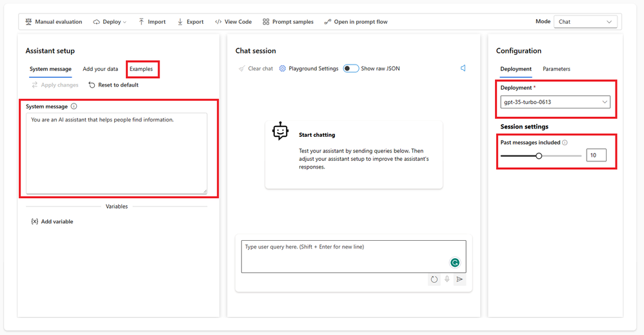Image resolution: width=644 pixels, height=335 pixels.
Task: Click the Apply changes arrows icon
Action: [34, 85]
